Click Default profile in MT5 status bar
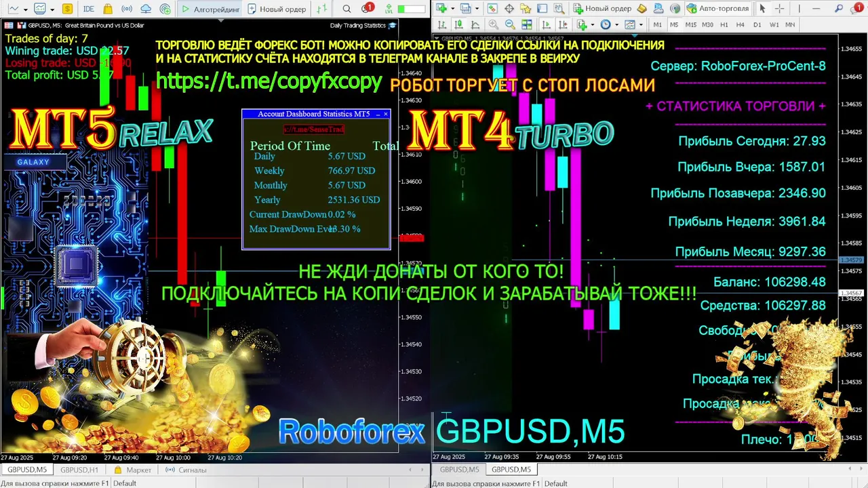Image resolution: width=868 pixels, height=488 pixels. 125,483
